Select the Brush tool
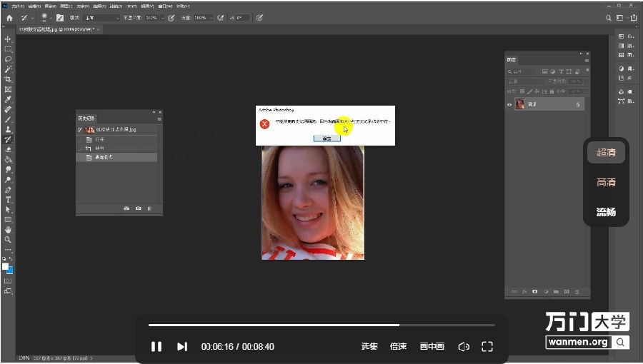The image size is (643, 364). (8, 120)
